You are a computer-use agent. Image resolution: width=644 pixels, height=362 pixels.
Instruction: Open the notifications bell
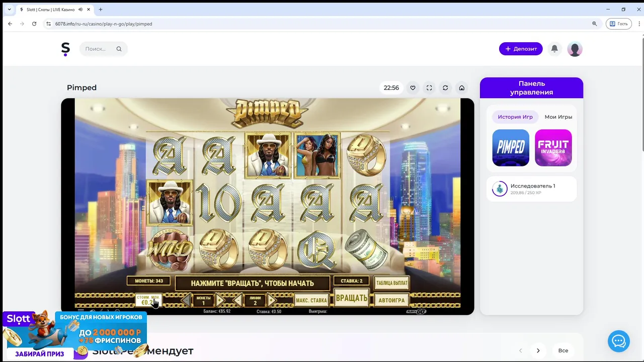click(554, 49)
